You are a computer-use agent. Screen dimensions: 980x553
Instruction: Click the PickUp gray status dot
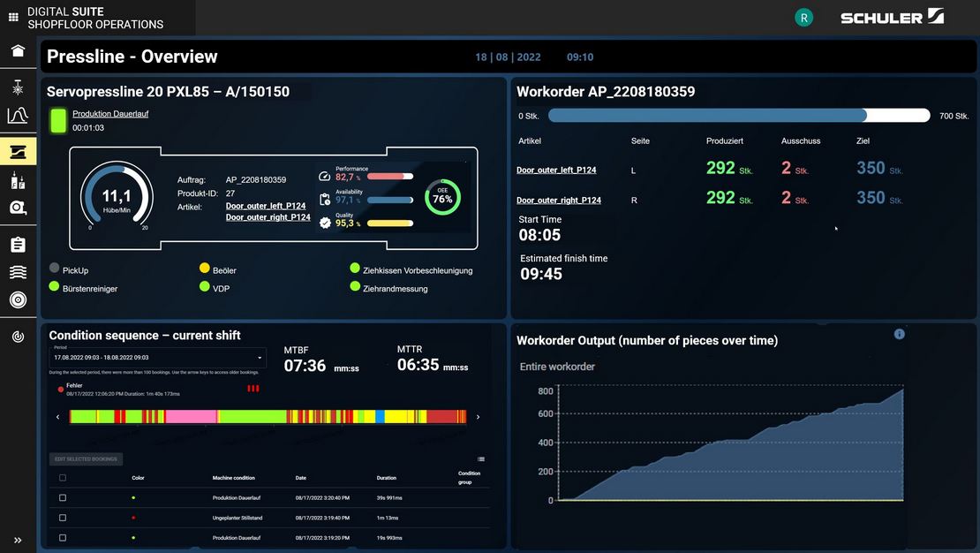point(55,268)
